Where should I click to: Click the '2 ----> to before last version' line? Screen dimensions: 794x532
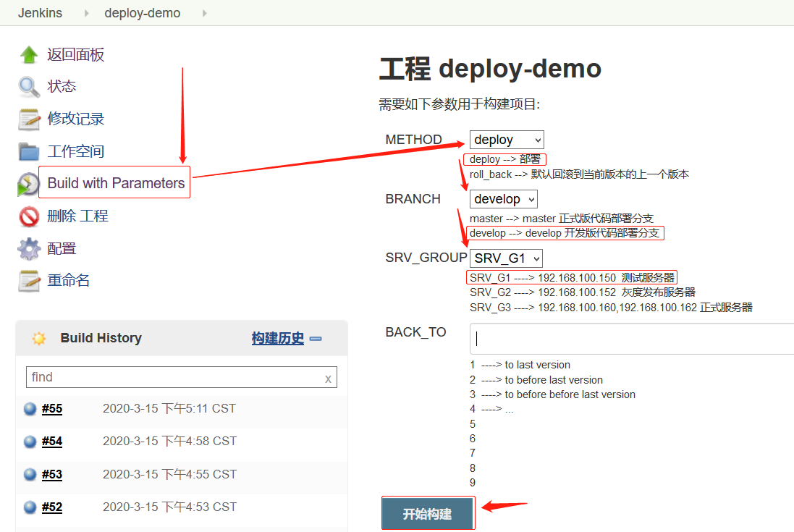[536, 380]
